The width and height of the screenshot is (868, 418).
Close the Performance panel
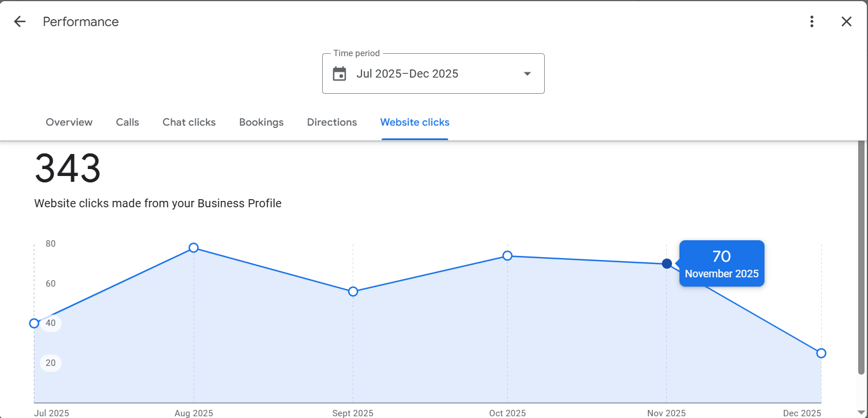846,22
